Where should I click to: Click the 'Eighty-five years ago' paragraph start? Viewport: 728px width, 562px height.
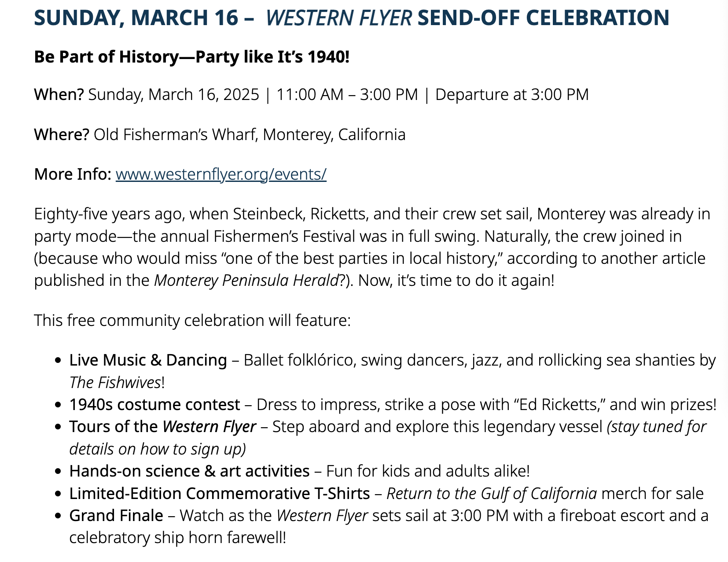tap(105, 214)
